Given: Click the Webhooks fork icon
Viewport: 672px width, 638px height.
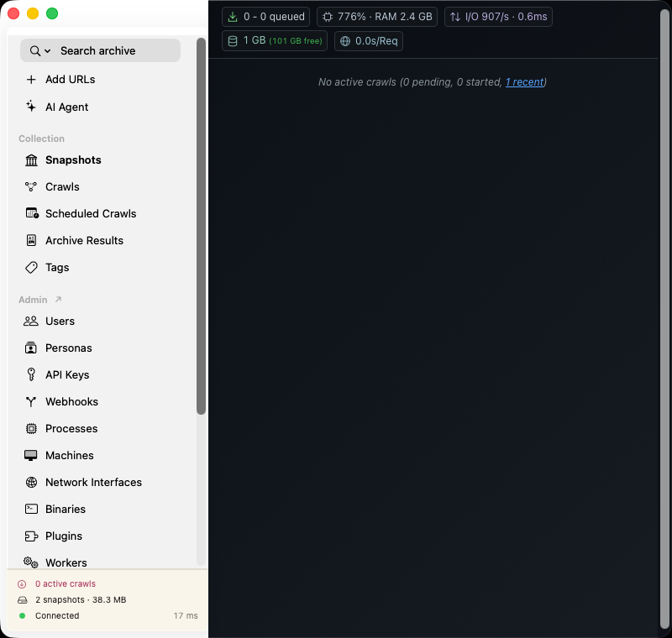Looking at the screenshot, I should click(31, 401).
